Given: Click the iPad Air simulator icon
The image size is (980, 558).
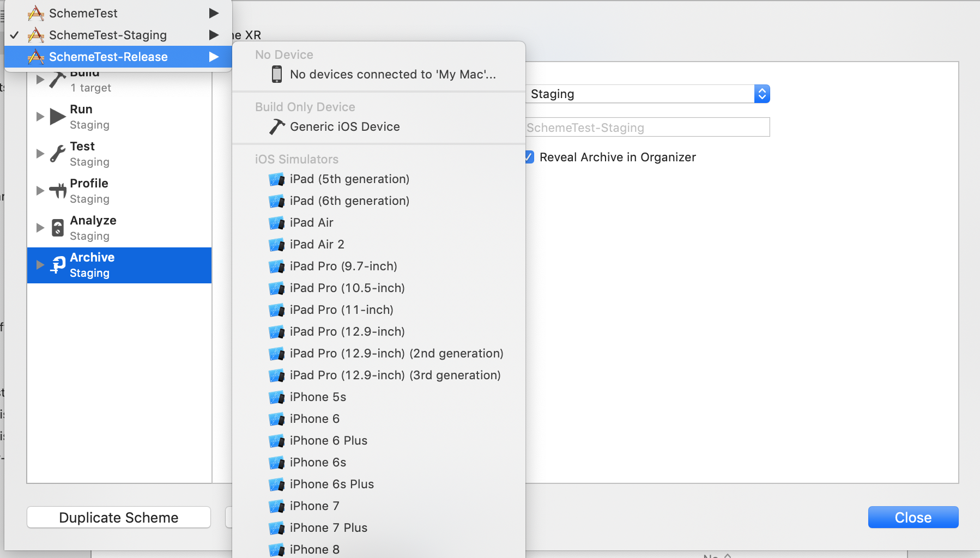Looking at the screenshot, I should click(x=277, y=223).
